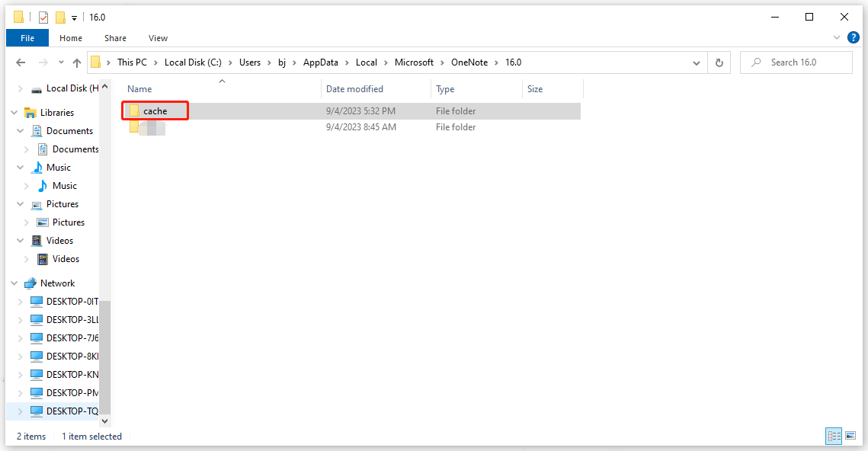Select the Pictures library icon
This screenshot has height=451, width=868.
click(37, 205)
